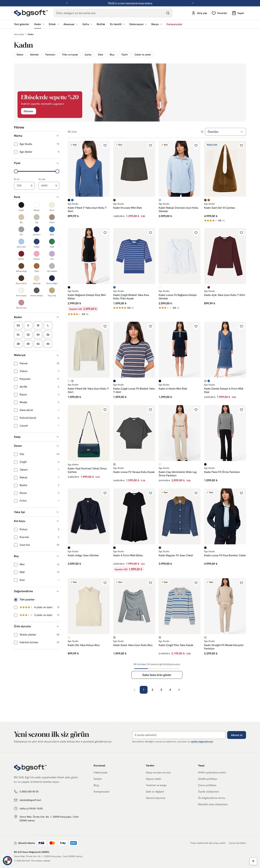Show next announcement bar message
The height and width of the screenshot is (868, 260).
pos(193,3)
